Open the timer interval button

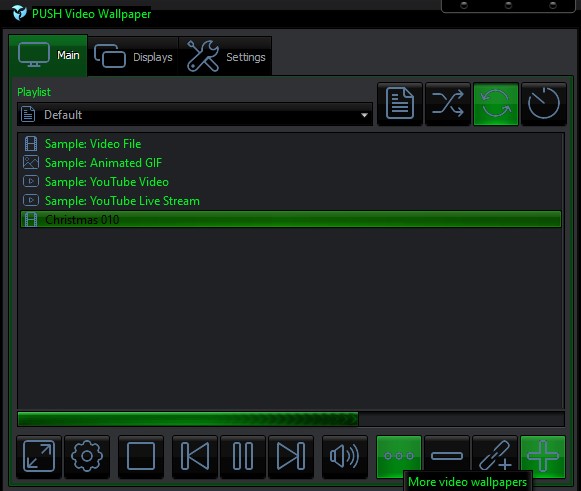544,104
